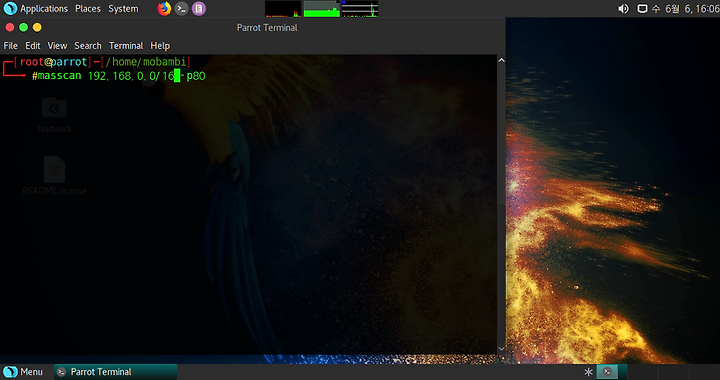Open the purple text editor launcher icon

[198, 8]
